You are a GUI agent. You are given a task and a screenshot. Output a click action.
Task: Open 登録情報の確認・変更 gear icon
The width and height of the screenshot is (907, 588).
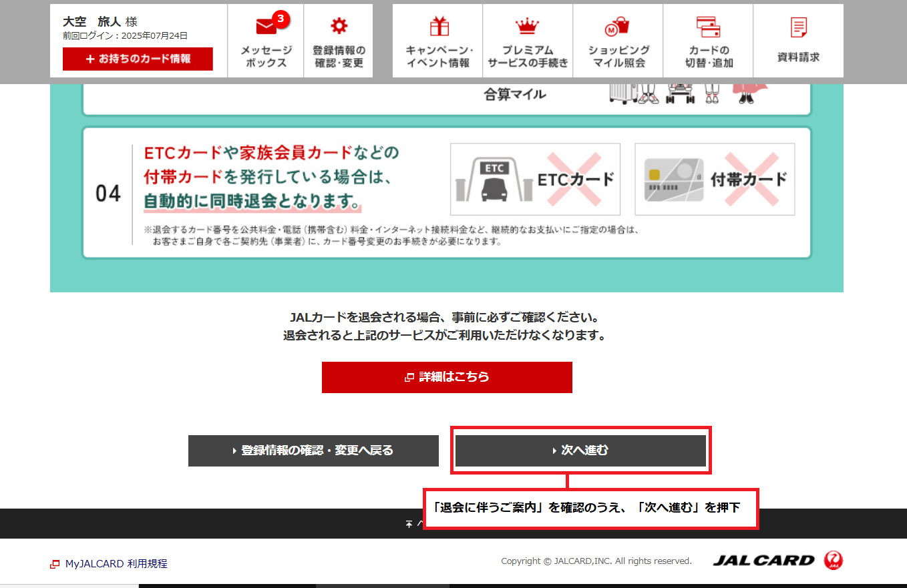tap(339, 26)
